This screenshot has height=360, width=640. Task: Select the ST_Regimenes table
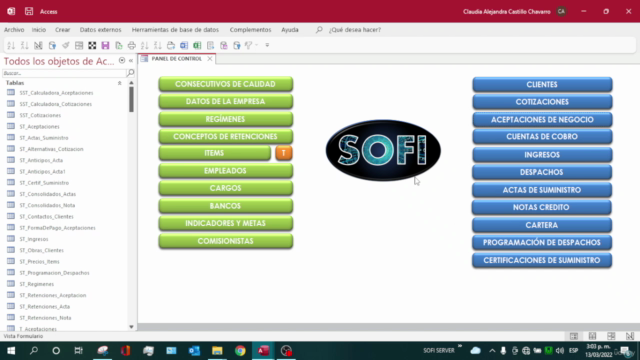[x=36, y=284]
